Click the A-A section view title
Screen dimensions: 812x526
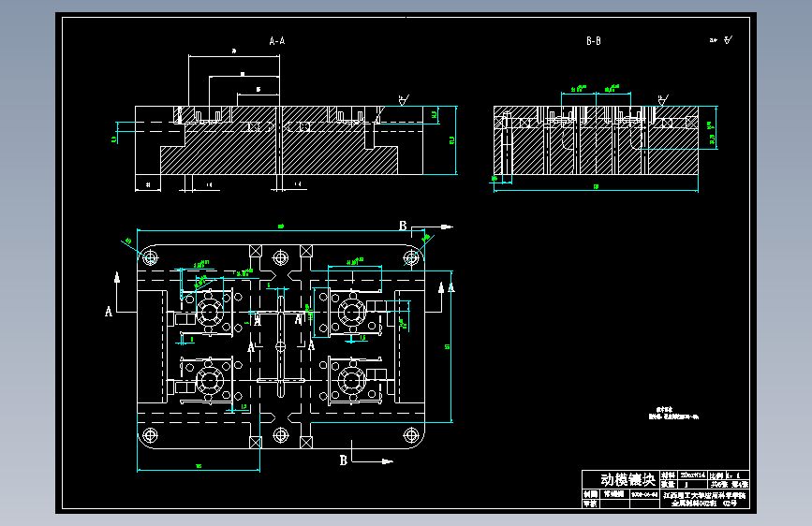coord(277,41)
